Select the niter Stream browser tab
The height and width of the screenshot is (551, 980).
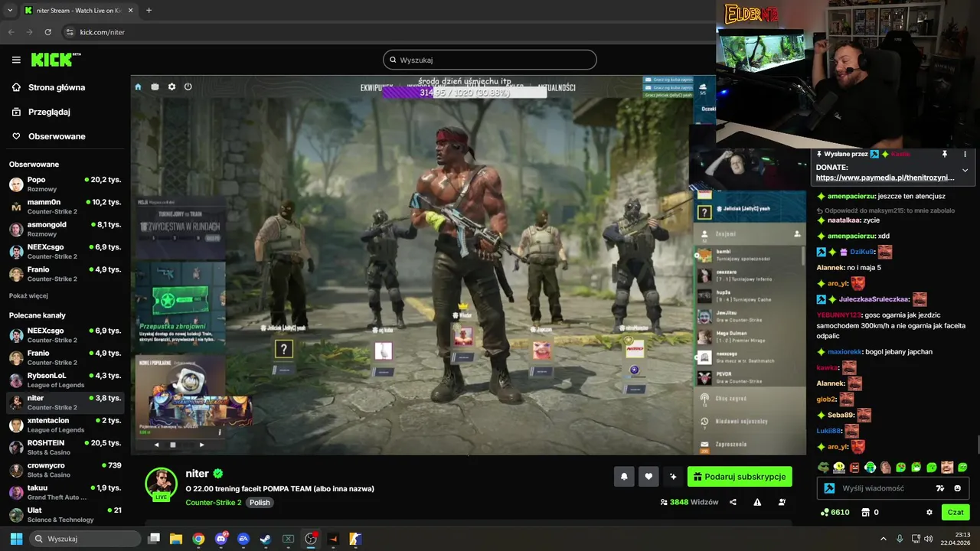coord(79,11)
